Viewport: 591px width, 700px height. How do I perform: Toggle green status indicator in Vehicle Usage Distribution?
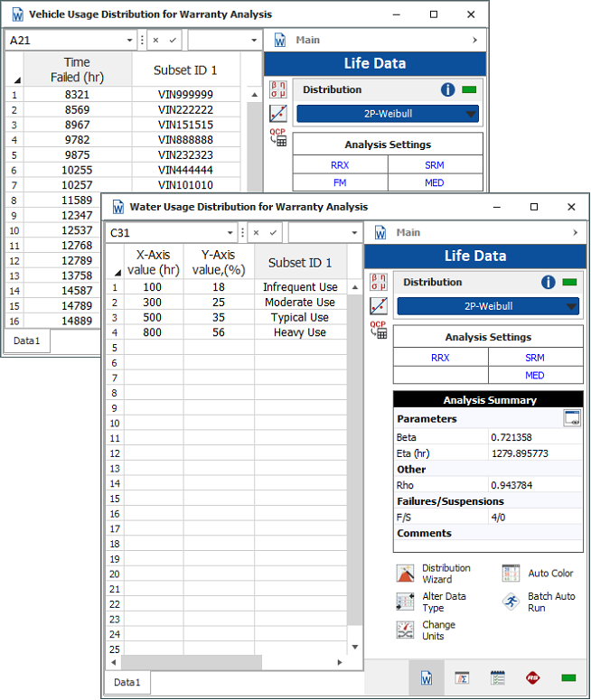point(470,90)
